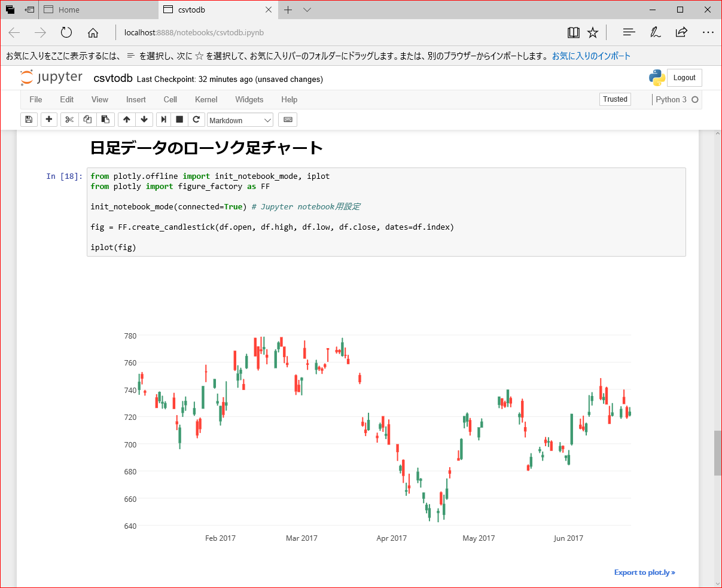Click the 640 y-axis label
The width and height of the screenshot is (722, 588).
[x=130, y=526]
